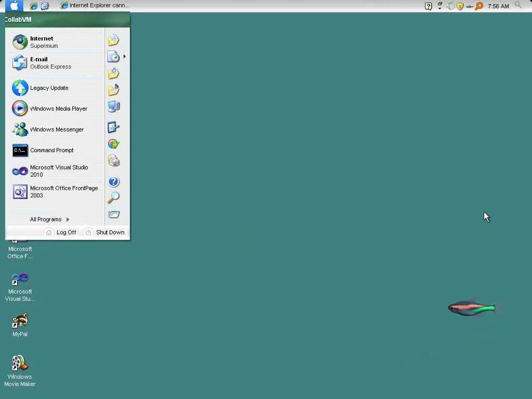Screen dimensions: 532x399
Task: Open Help and Support question mark icon
Action: point(114,181)
